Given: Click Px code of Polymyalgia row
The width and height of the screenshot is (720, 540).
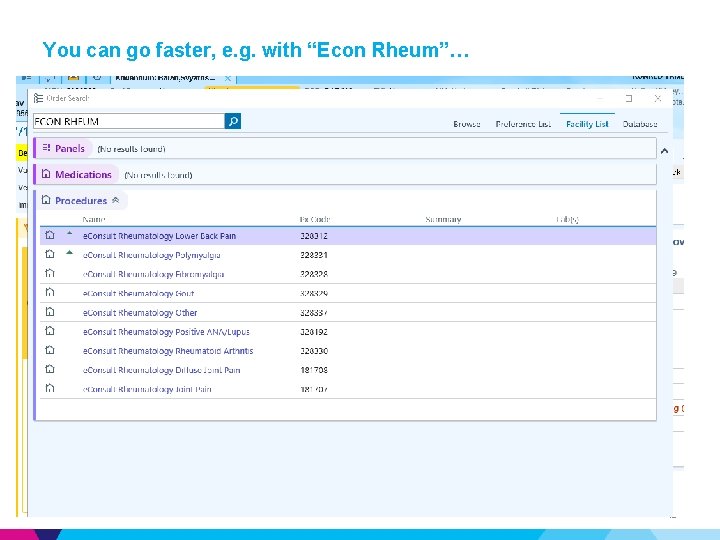Looking at the screenshot, I should pos(314,255).
